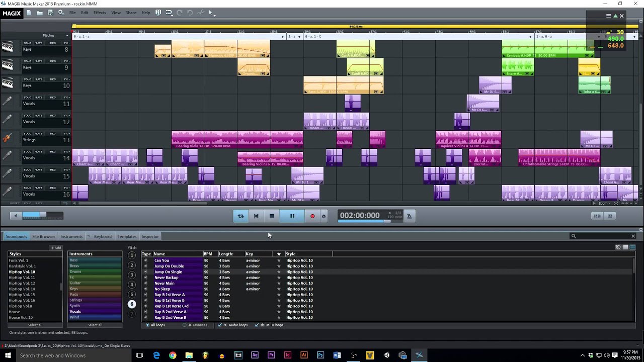Viewport: 644px width, 362px height.
Task: Uncheck the Audio loops checkbox
Action: pos(219,325)
